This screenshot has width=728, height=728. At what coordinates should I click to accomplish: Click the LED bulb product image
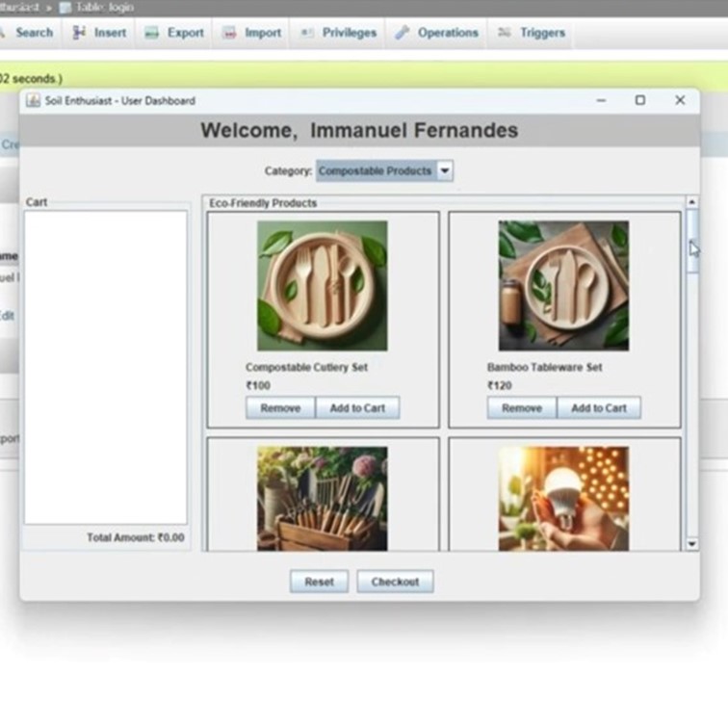[563, 499]
